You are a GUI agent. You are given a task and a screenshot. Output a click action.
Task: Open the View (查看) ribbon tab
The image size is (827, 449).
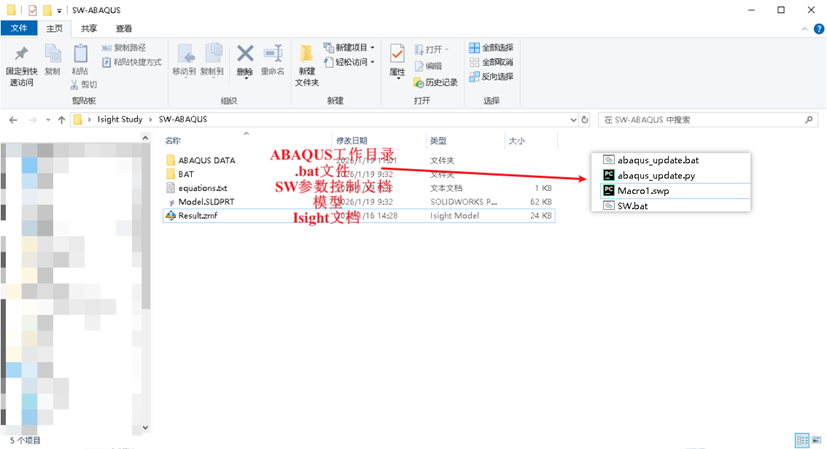(123, 29)
